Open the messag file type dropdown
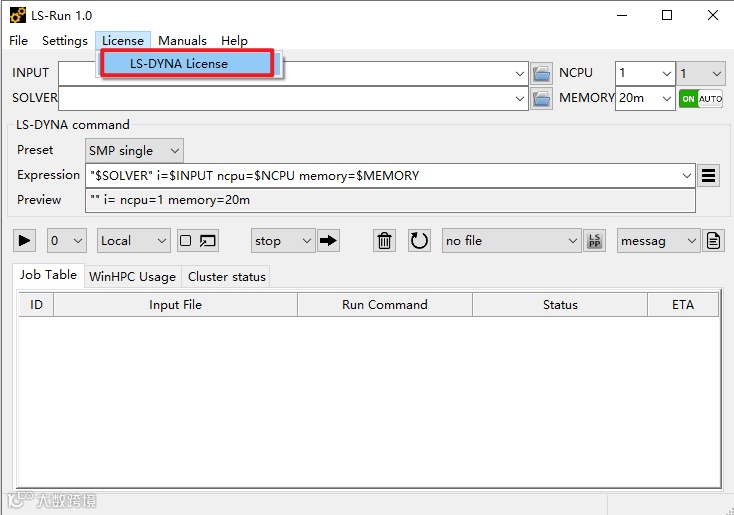 (658, 241)
